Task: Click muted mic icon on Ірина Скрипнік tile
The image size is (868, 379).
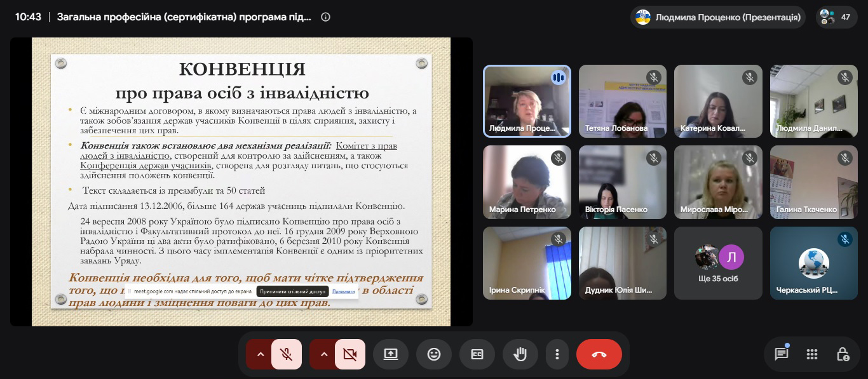Action: [559, 239]
